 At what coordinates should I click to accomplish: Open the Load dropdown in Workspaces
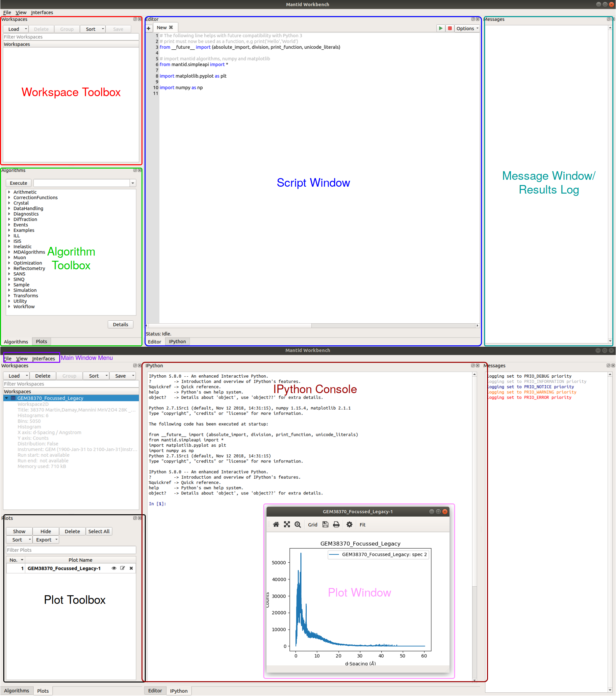[26, 29]
